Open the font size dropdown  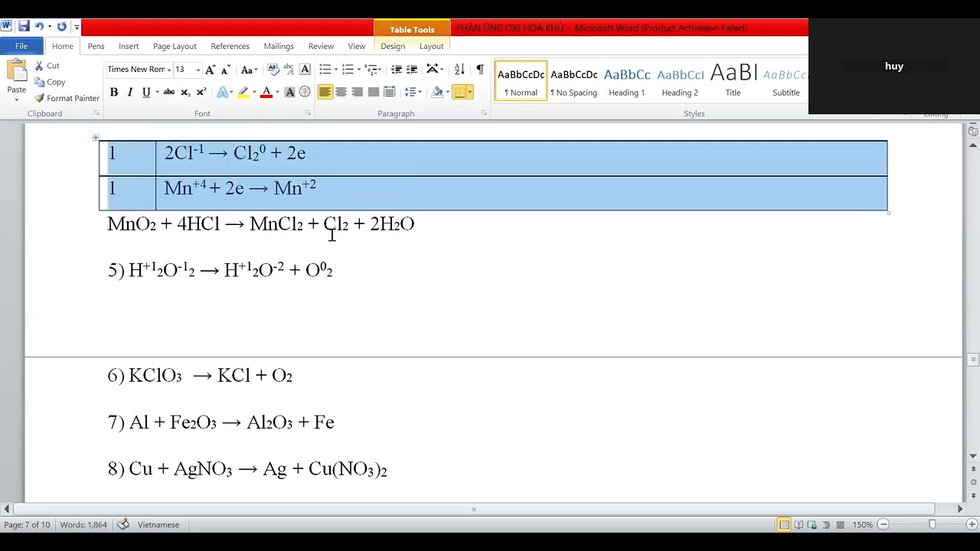(198, 70)
